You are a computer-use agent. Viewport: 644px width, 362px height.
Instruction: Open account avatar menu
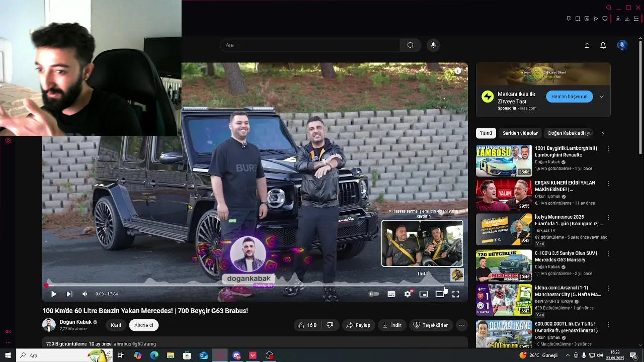click(622, 45)
